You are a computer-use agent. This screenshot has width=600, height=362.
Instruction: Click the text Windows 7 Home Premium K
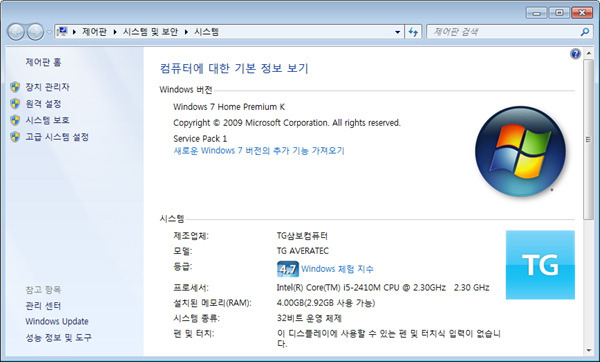229,107
